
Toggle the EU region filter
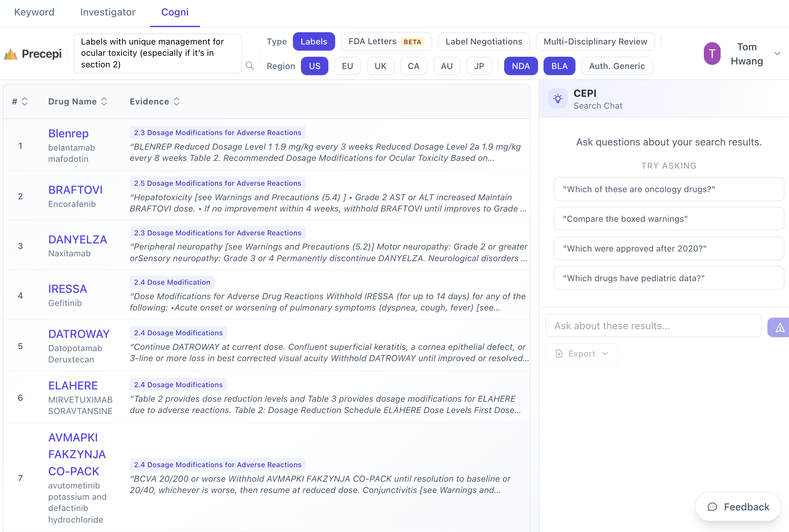(x=347, y=66)
